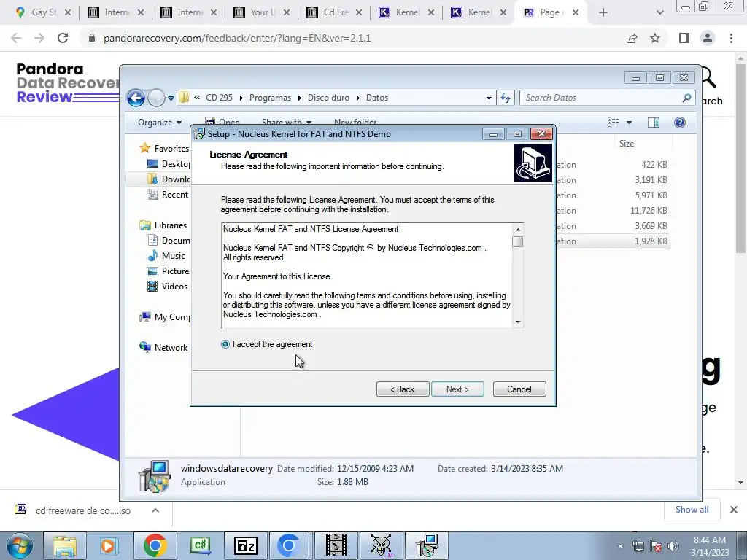The width and height of the screenshot is (747, 560).
Task: Click the Next button in setup wizard
Action: click(x=457, y=389)
